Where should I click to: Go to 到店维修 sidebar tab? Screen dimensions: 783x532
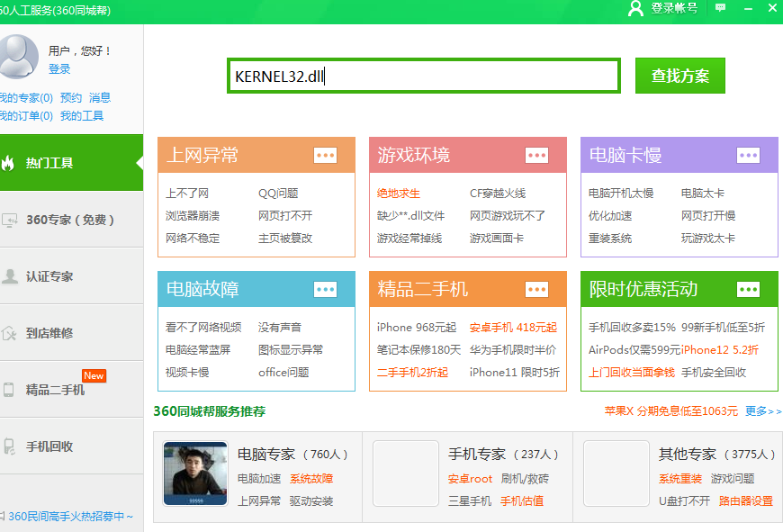pyautogui.click(x=71, y=333)
